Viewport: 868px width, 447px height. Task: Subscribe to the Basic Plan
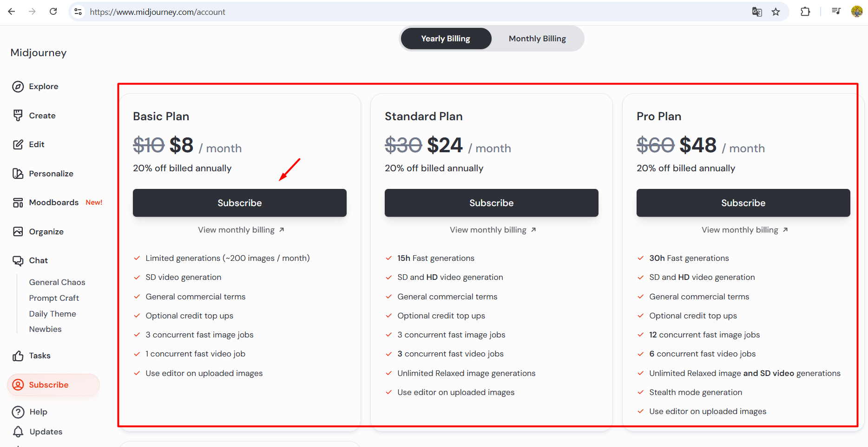coord(240,203)
